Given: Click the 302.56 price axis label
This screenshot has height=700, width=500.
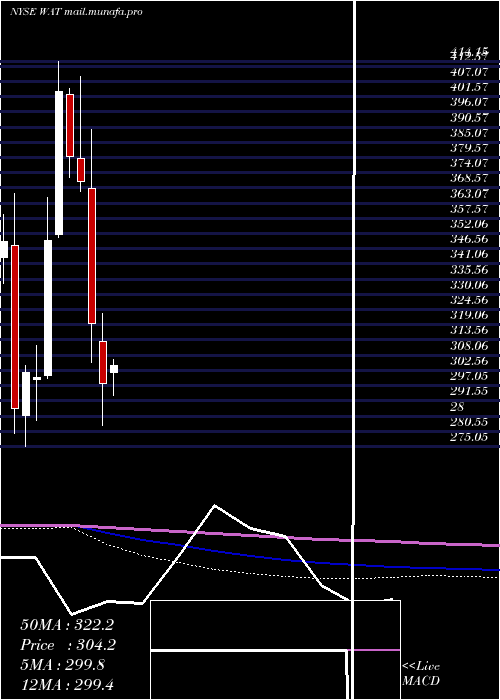Looking at the screenshot, I should pos(469,361).
